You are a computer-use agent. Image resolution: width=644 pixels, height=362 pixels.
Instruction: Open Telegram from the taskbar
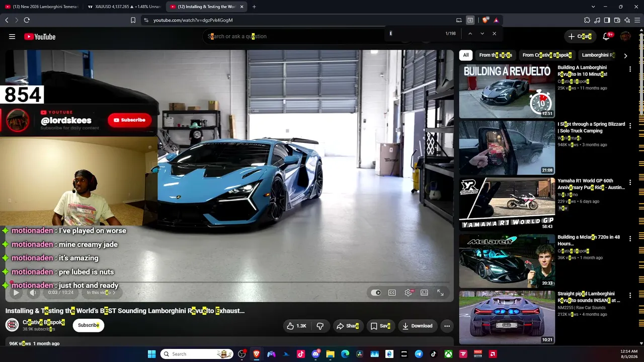pos(419,354)
